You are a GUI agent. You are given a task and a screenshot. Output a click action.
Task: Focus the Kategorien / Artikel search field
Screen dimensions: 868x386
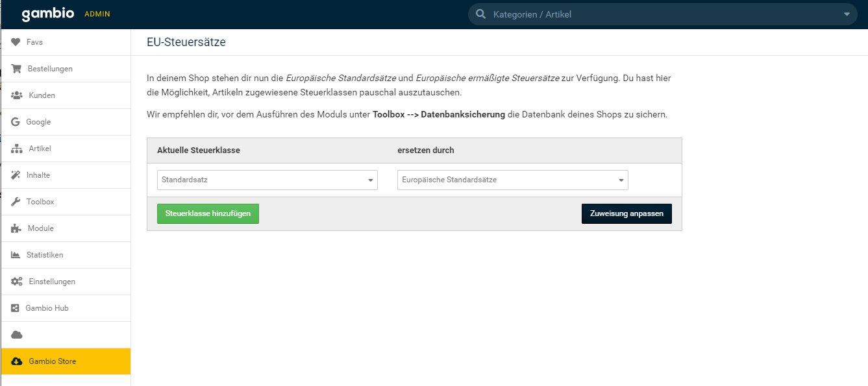coord(662,14)
